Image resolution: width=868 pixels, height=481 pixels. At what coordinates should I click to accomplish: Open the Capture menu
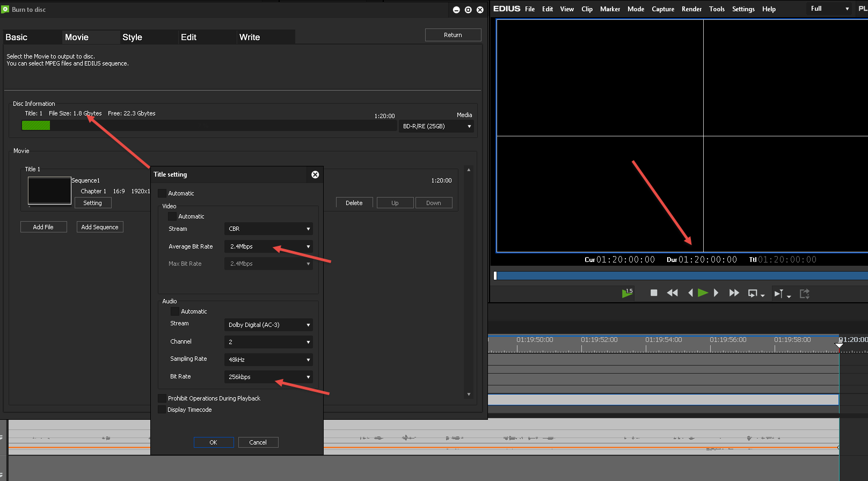663,9
